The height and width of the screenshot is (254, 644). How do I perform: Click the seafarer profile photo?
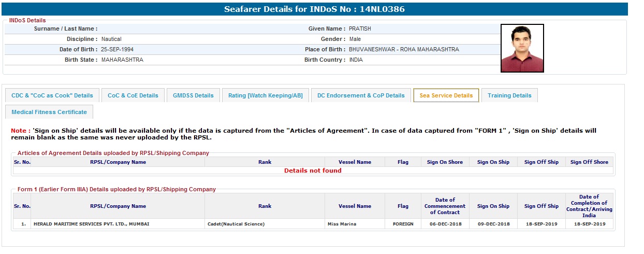point(522,48)
